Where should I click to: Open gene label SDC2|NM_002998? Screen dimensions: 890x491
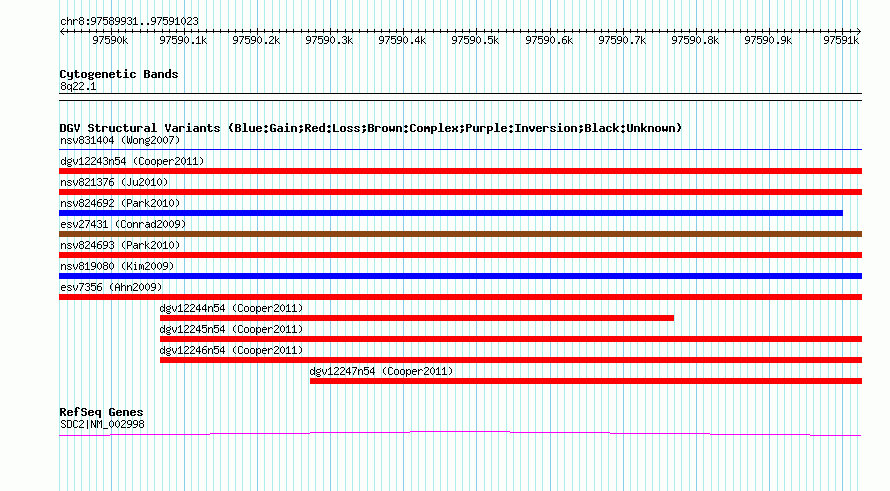click(102, 425)
